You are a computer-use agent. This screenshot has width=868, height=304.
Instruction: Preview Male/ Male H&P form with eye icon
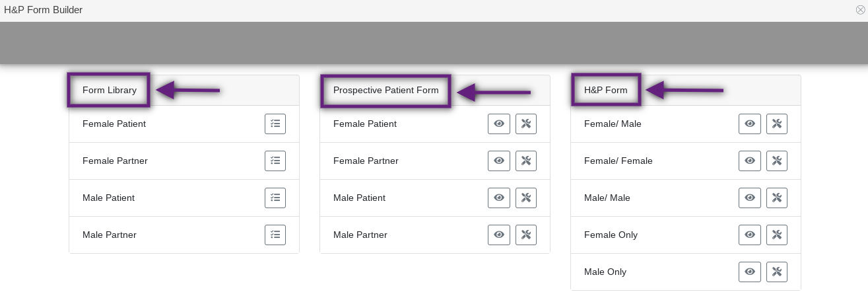pos(750,198)
